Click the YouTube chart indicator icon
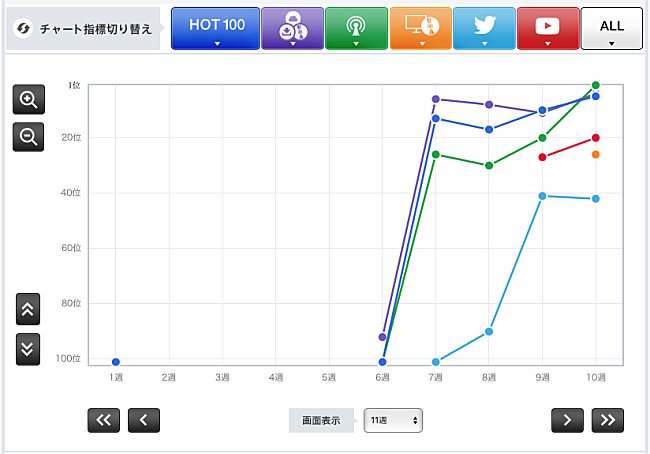Viewport: 650px width, 454px height. [548, 28]
